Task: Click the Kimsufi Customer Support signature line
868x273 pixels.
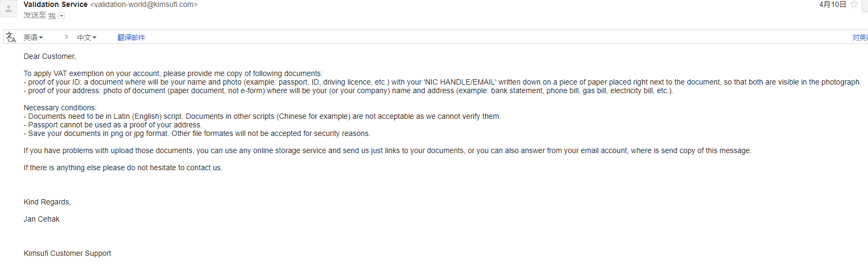Action: click(67, 253)
